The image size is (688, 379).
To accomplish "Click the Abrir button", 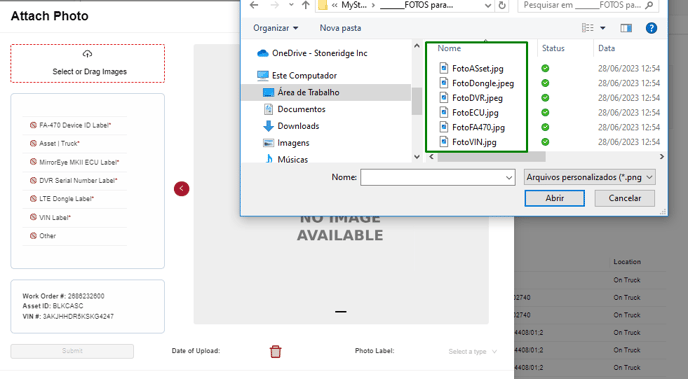I will pos(555,198).
